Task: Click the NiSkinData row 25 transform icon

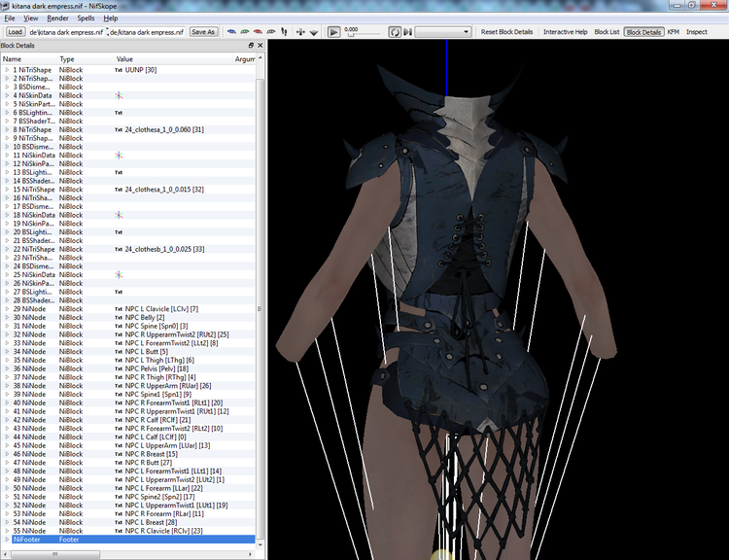Action: pos(119,275)
